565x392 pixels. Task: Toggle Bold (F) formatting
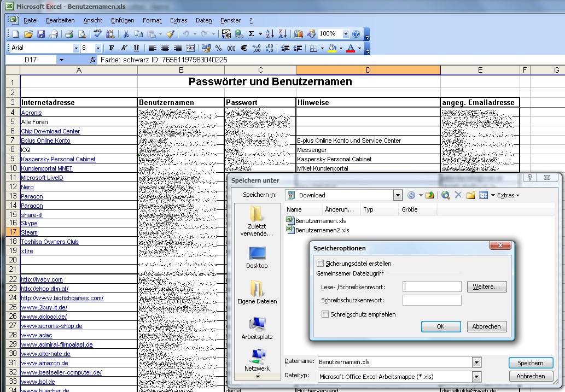(112, 48)
